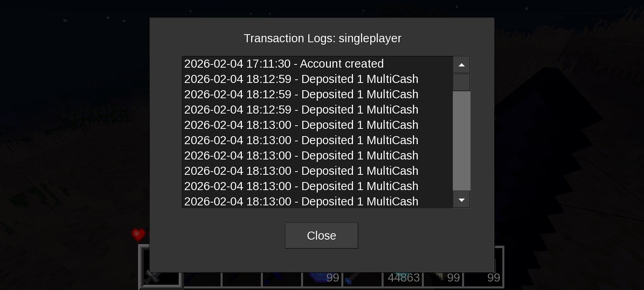Select the third 18:12:59 deposit entry
The width and height of the screenshot is (644, 290).
(x=317, y=110)
